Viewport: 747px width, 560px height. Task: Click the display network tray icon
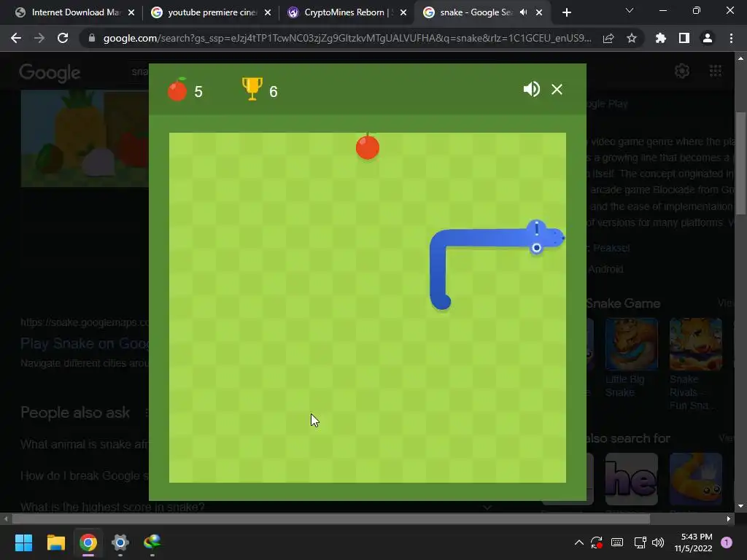640,542
